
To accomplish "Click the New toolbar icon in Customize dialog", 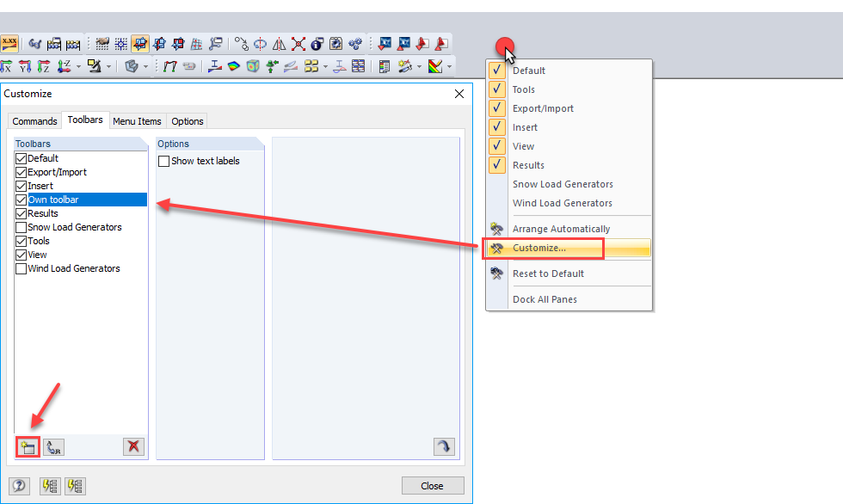I will tap(26, 446).
